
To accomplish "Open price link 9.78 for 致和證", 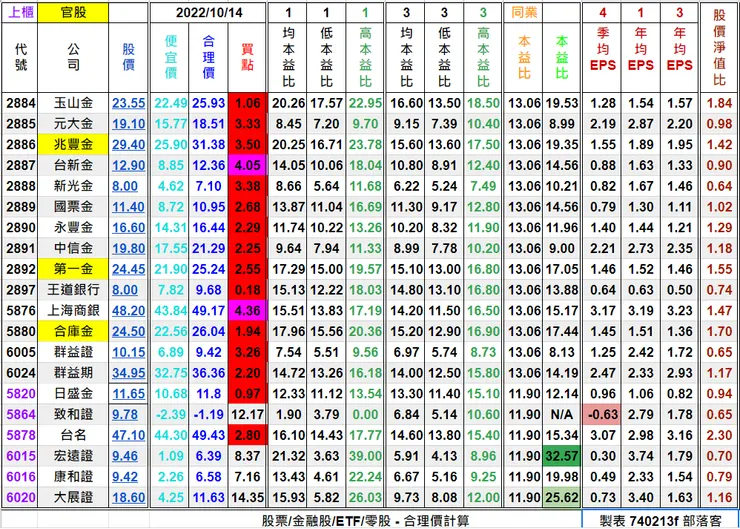I will [x=125, y=414].
